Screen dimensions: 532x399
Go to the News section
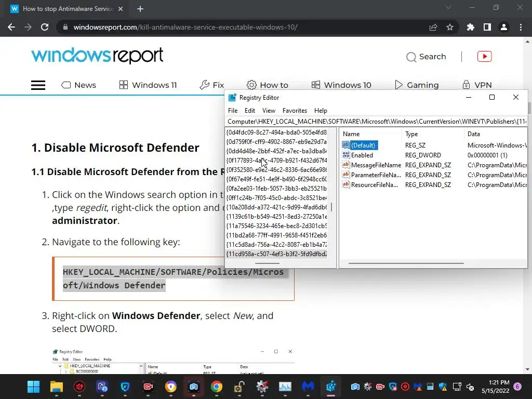pyautogui.click(x=79, y=85)
